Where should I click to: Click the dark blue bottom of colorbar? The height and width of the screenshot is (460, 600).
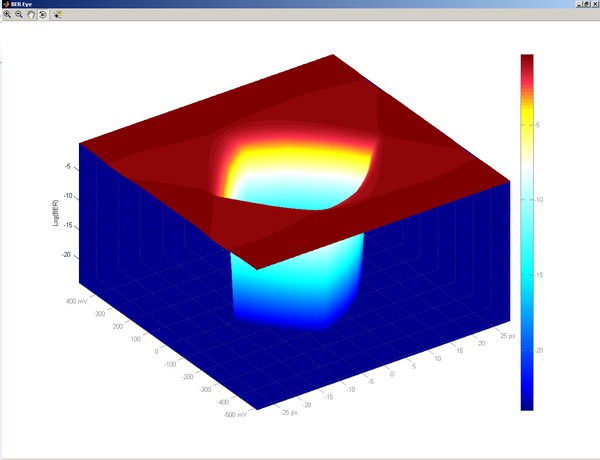pos(527,400)
